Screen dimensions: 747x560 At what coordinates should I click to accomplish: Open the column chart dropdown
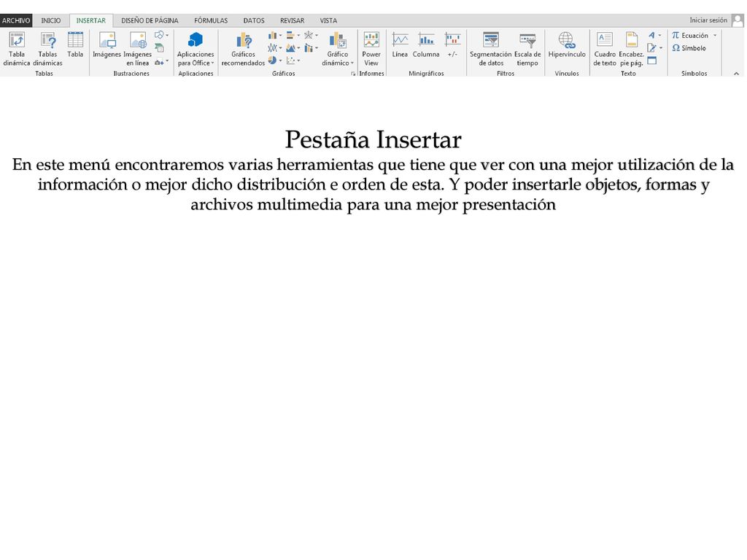(274, 35)
